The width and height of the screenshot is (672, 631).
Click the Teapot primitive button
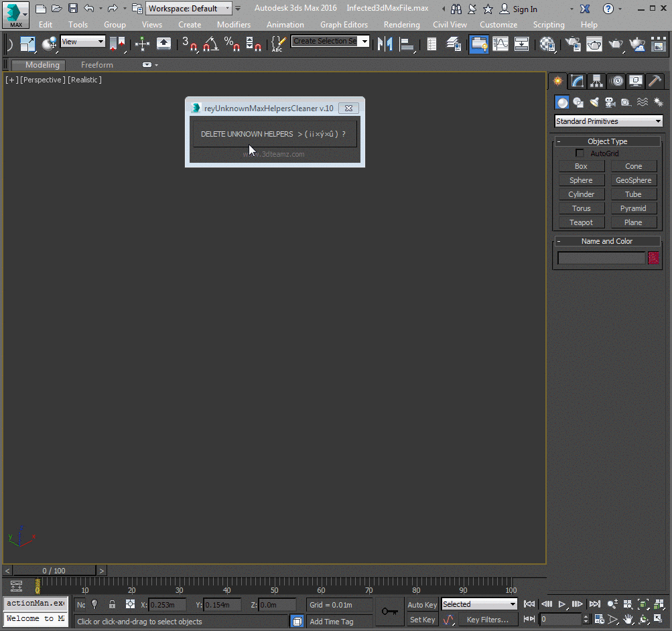pyautogui.click(x=581, y=222)
